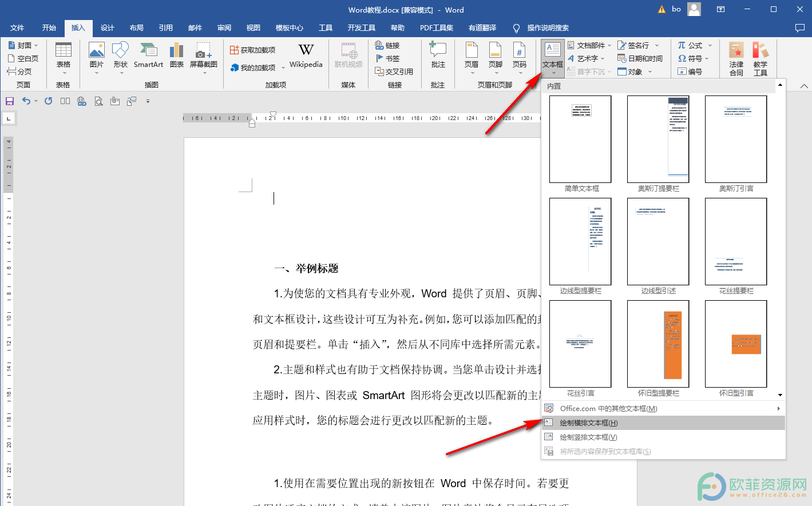Insert 日期和时间 (Date & Time)

pos(640,58)
